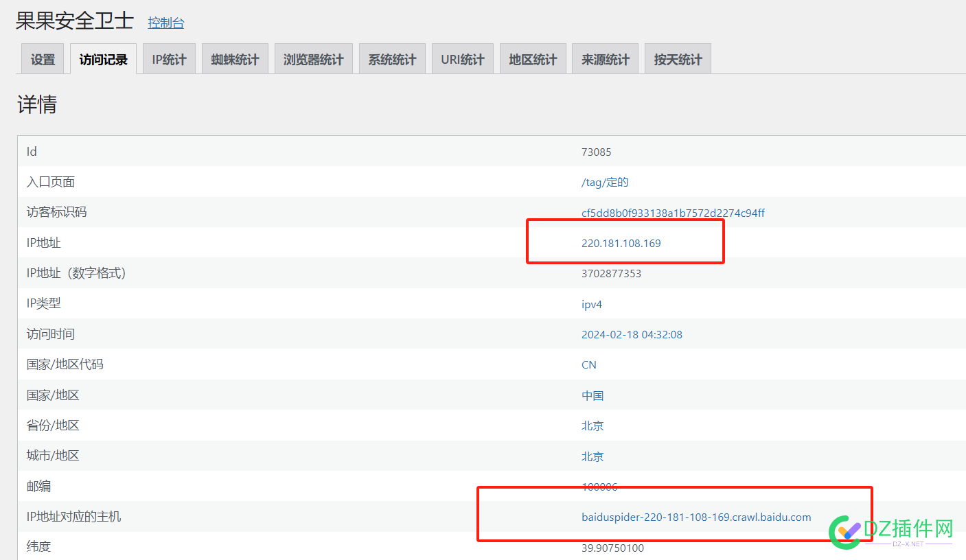Switch to 蜘蛛统计 tab
966x560 pixels.
point(235,59)
